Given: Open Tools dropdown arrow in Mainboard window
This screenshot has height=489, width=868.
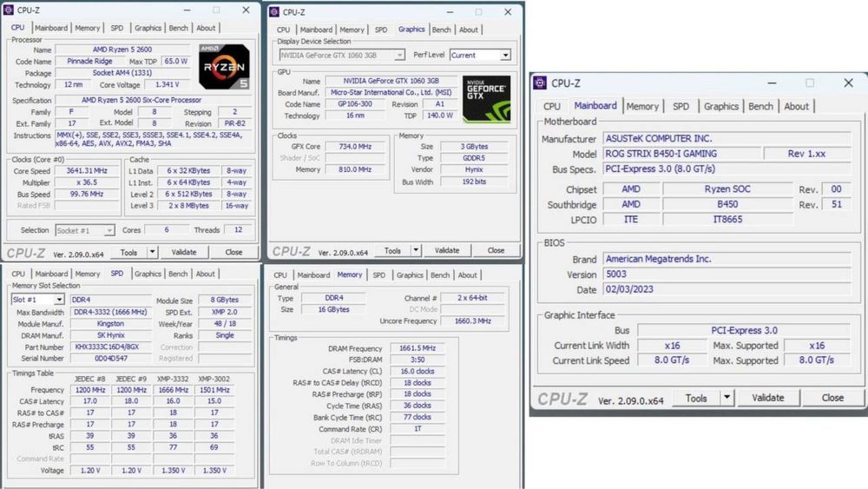Looking at the screenshot, I should 727,398.
